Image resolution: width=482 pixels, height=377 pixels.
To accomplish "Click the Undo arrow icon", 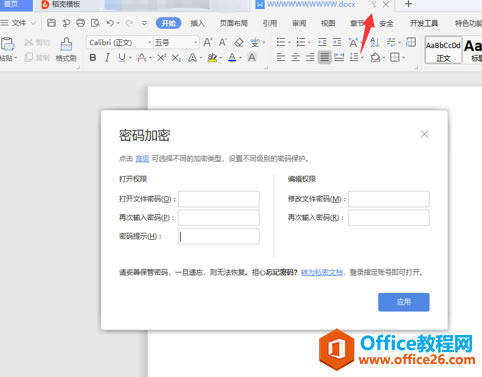I will [110, 23].
